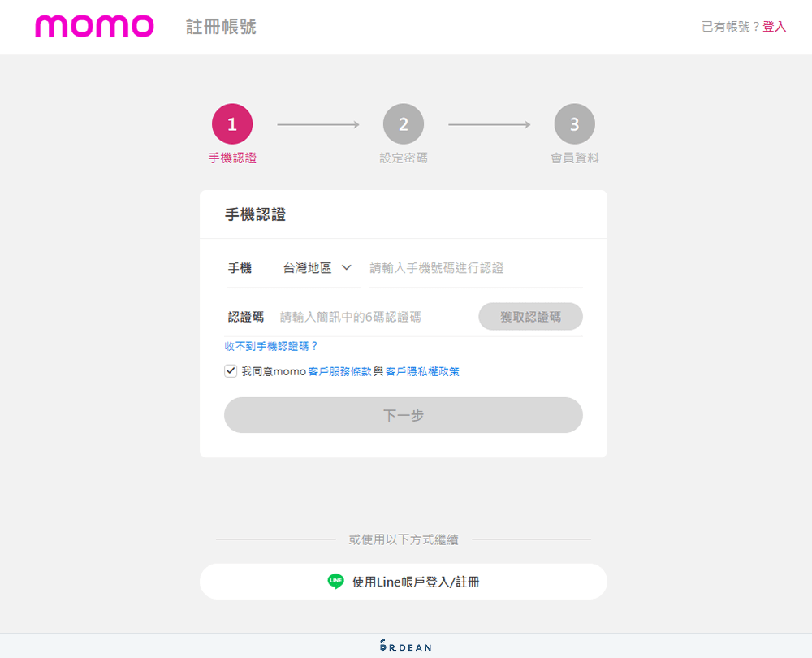
Task: Click the step 3 會員資料 circle
Action: [x=574, y=123]
